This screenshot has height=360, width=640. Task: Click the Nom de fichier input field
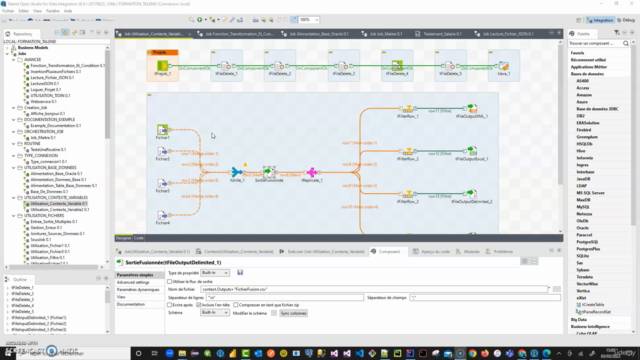(374, 289)
